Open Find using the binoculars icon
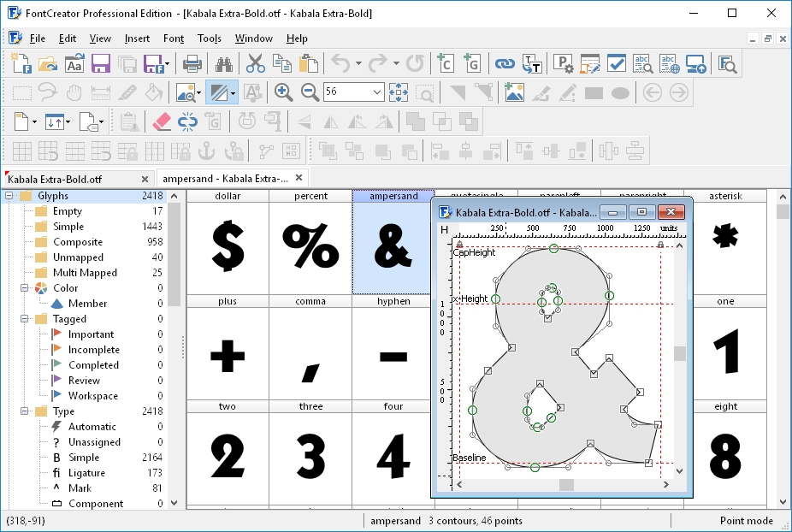The height and width of the screenshot is (532, 792). pos(224,63)
